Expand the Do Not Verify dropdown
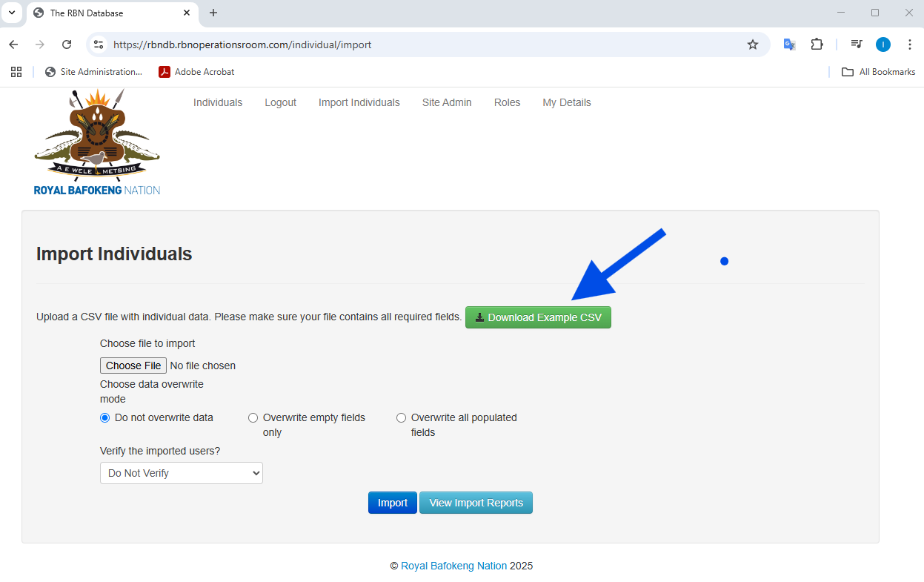 tap(182, 473)
